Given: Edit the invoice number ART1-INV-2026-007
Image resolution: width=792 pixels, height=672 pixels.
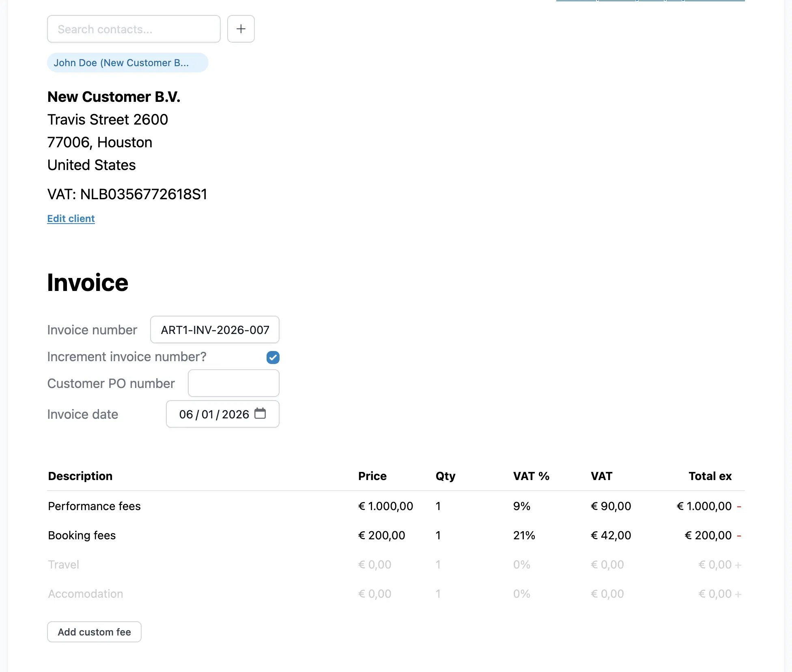Looking at the screenshot, I should (x=214, y=330).
